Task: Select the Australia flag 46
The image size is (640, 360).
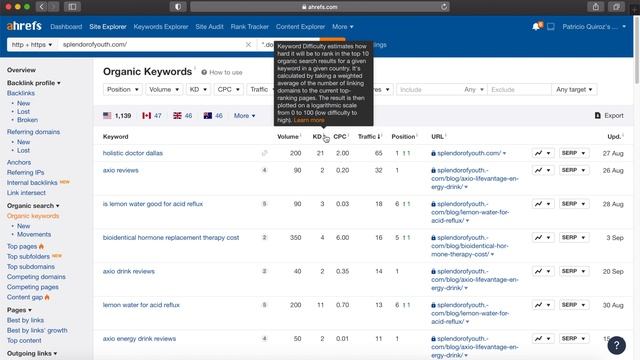Action: (x=213, y=116)
